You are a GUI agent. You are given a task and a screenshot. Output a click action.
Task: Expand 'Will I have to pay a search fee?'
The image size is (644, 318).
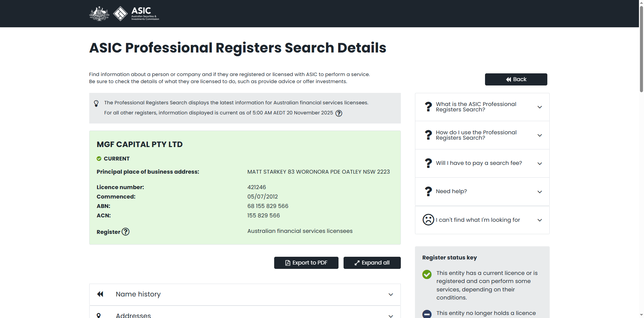482,164
